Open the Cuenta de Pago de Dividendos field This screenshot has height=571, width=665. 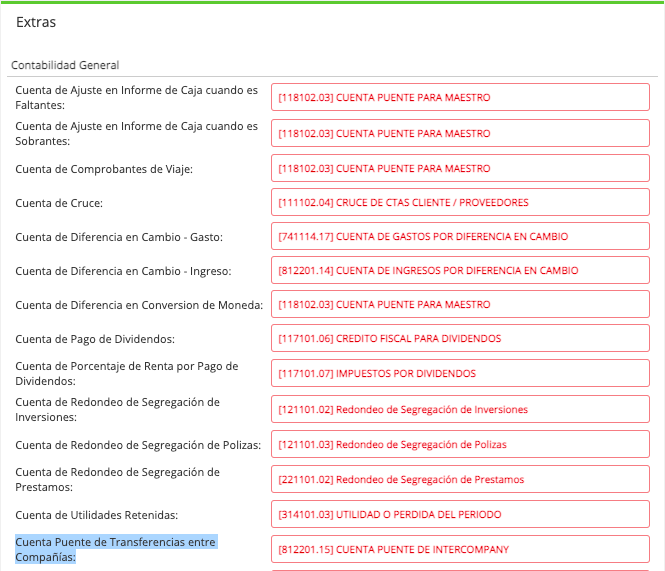coord(460,338)
